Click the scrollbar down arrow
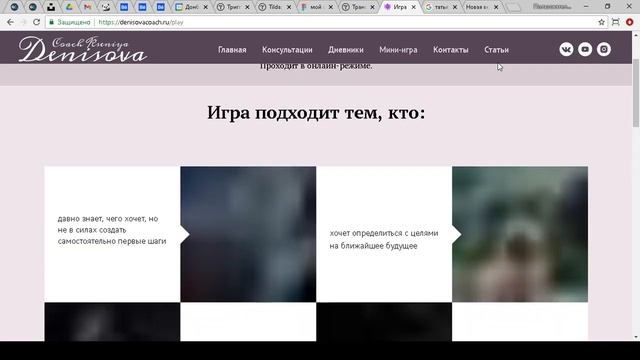This screenshot has height=360, width=640. tap(636, 337)
